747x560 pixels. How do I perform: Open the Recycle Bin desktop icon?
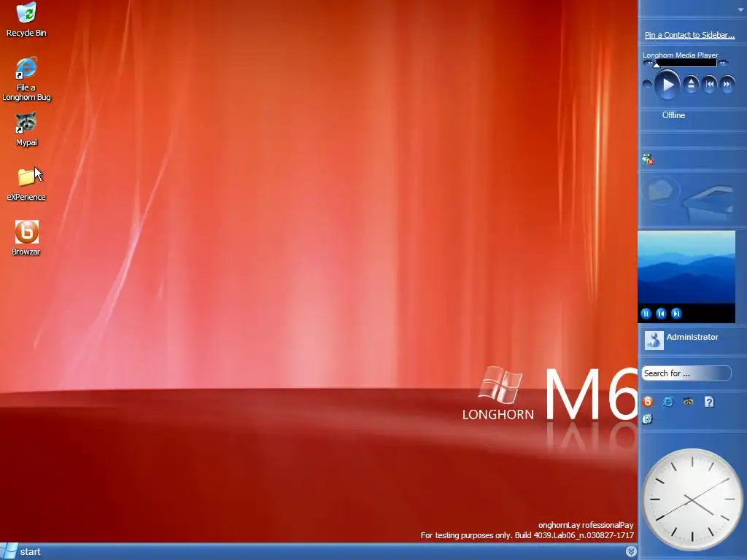tap(26, 19)
